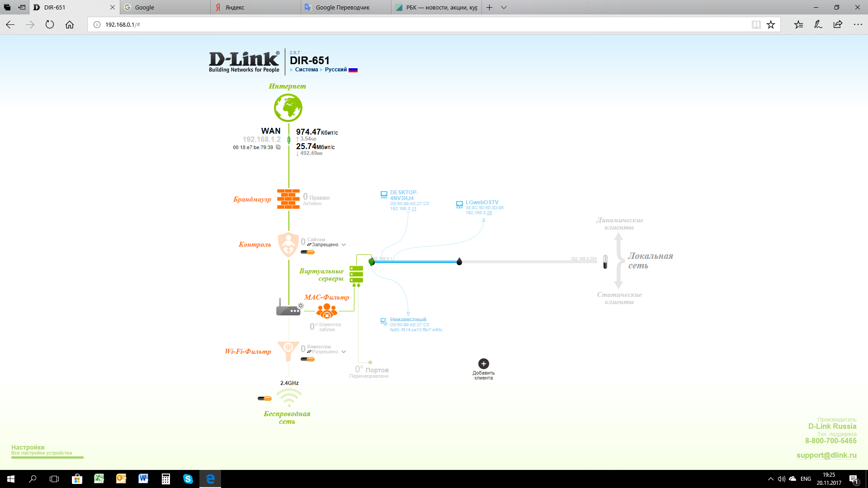Click the green Internet globe icon
Viewport: 868px width, 488px height.
click(288, 108)
